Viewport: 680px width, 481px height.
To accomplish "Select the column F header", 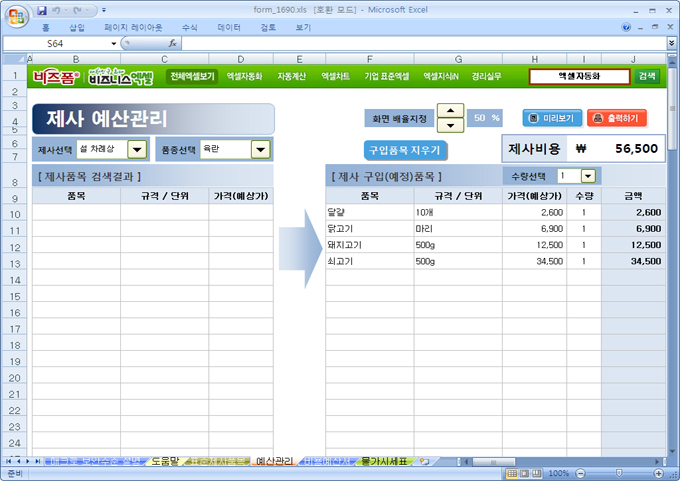I will click(369, 59).
